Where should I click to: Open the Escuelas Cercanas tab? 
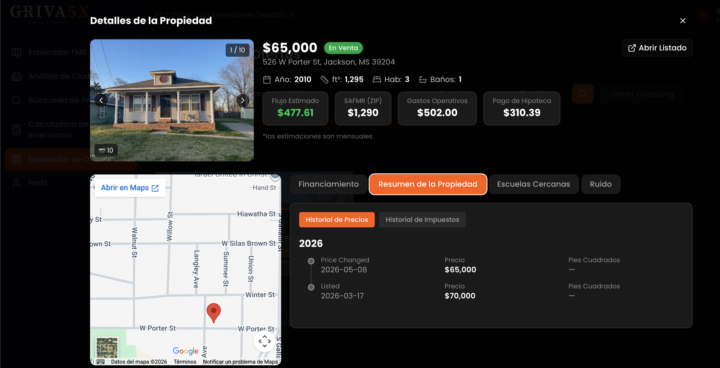(x=534, y=184)
